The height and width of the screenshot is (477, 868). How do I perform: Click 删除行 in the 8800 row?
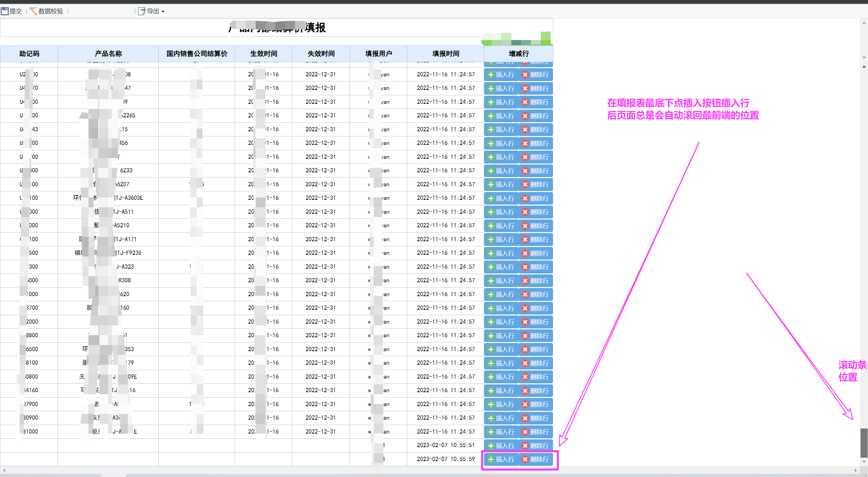(x=536, y=336)
